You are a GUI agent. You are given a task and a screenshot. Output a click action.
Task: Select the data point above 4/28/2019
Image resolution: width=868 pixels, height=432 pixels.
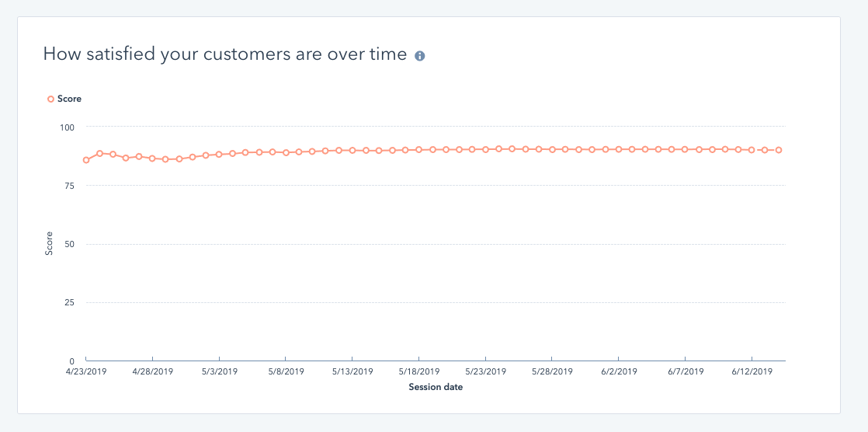point(152,159)
